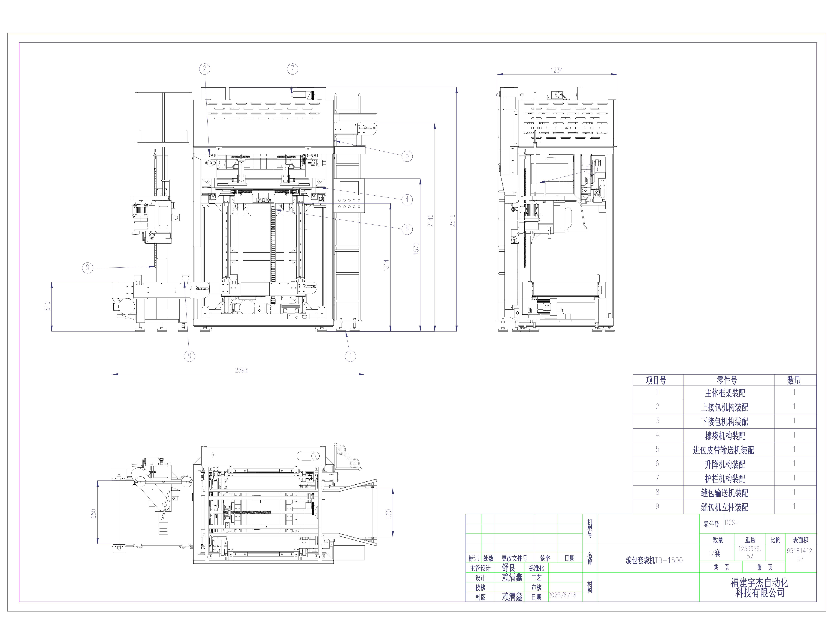Click the 主体框架装配 parts list entry

coord(725,393)
